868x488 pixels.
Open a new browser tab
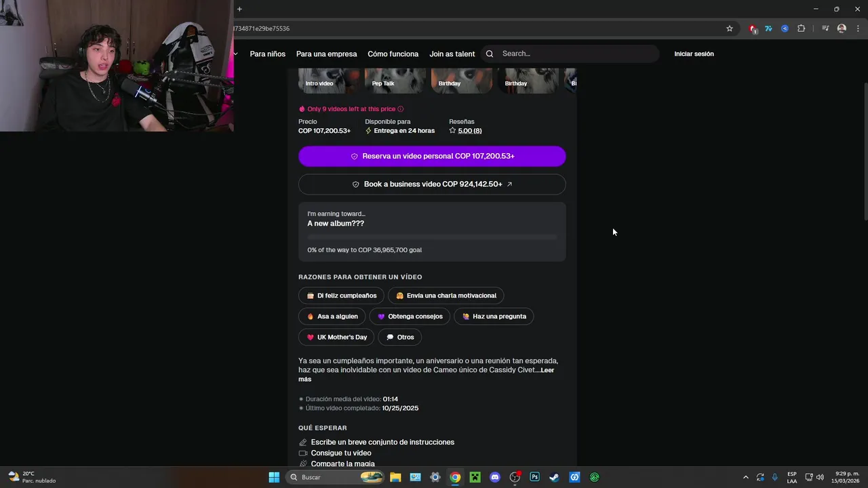(239, 9)
